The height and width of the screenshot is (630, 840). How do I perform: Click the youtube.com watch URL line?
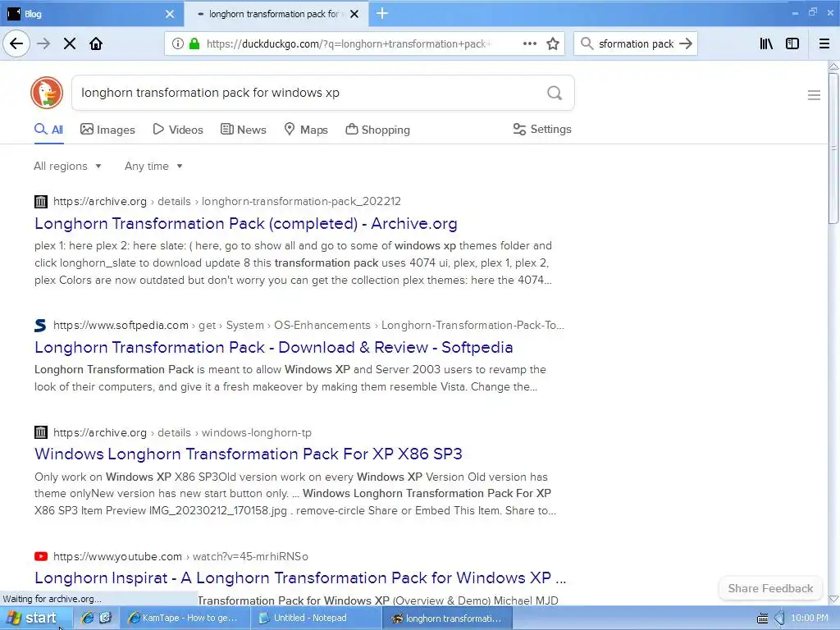pos(180,557)
